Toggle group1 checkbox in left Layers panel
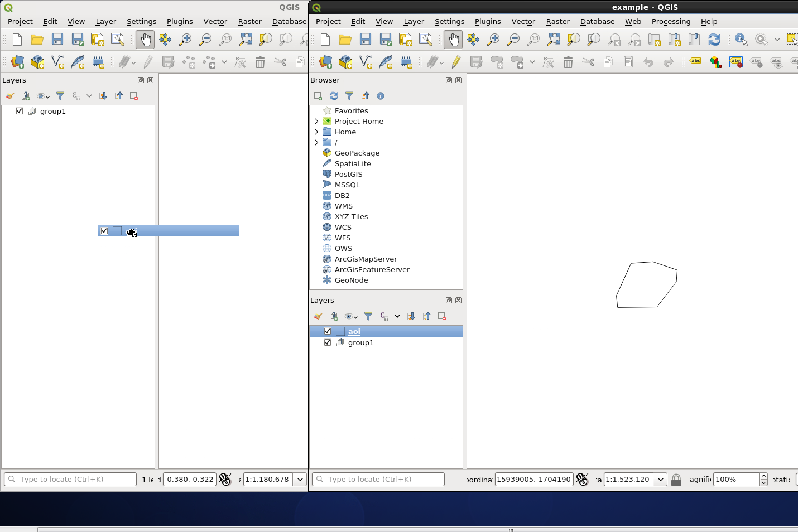798x532 pixels. coord(20,111)
